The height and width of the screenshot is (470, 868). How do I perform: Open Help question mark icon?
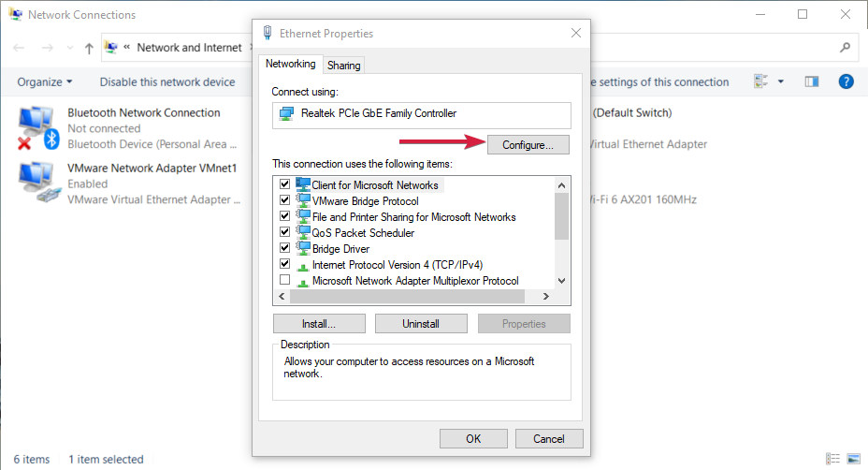[x=846, y=81]
